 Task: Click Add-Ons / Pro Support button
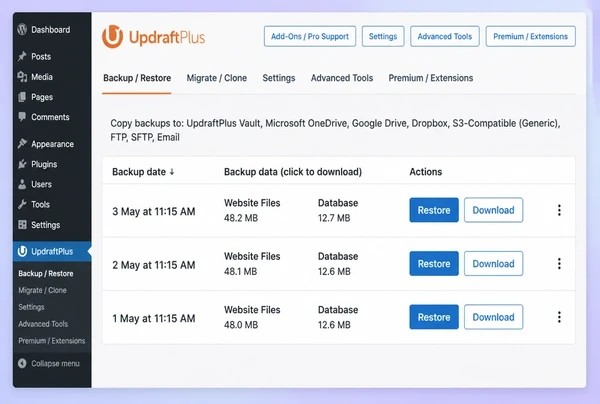[310, 36]
